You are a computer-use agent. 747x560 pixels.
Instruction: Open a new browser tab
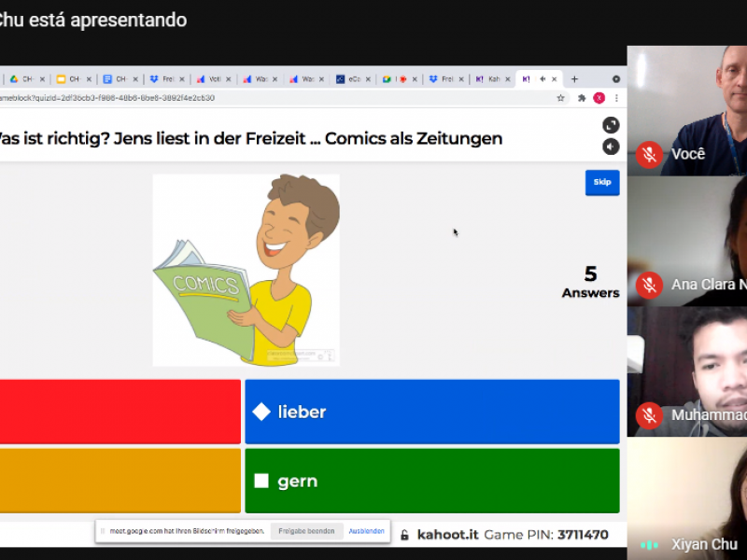coord(574,79)
